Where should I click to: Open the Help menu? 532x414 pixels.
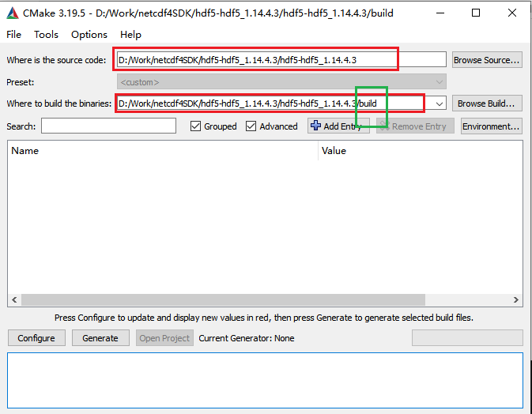(x=130, y=35)
